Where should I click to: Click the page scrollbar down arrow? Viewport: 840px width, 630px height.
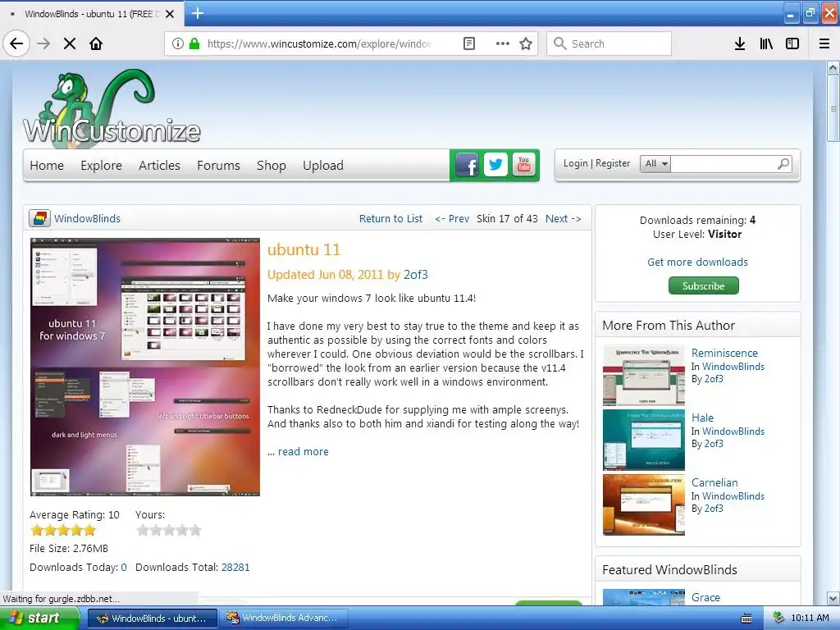(833, 598)
